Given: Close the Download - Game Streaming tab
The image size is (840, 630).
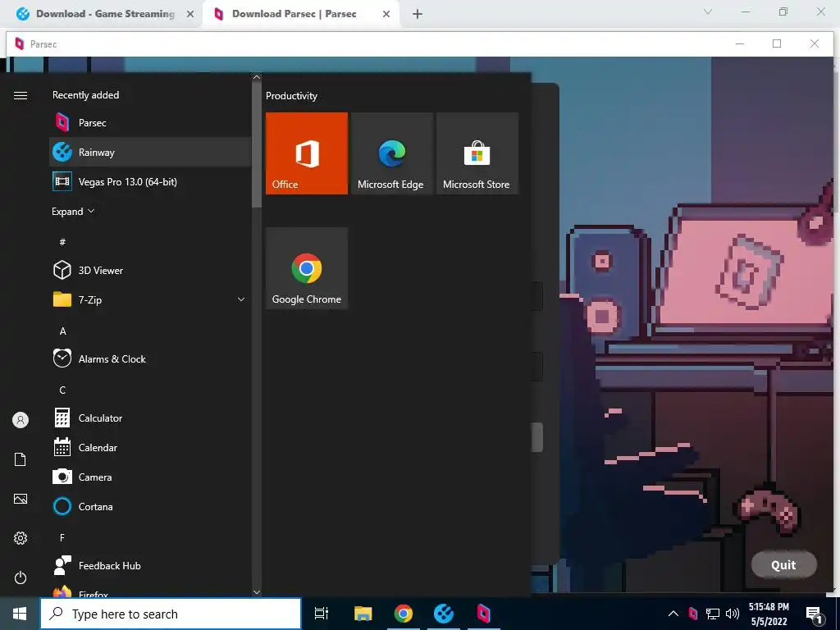Looking at the screenshot, I should (190, 15).
